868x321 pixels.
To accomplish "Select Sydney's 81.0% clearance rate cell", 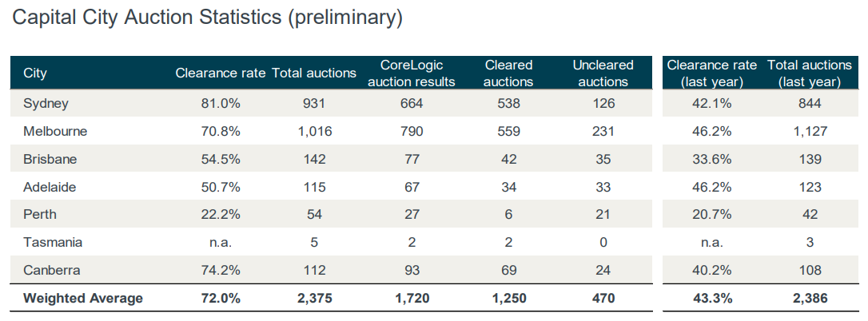I will click(221, 103).
